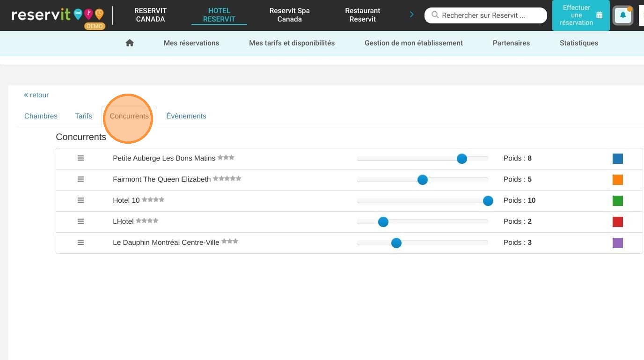644x360 pixels.
Task: Switch to Restaurant Reservit
Action: (363, 15)
